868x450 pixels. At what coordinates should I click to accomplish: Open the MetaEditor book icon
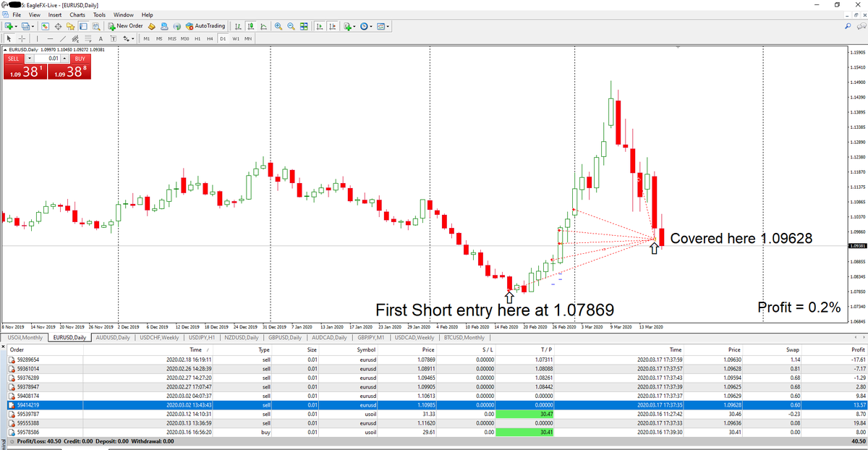click(152, 26)
